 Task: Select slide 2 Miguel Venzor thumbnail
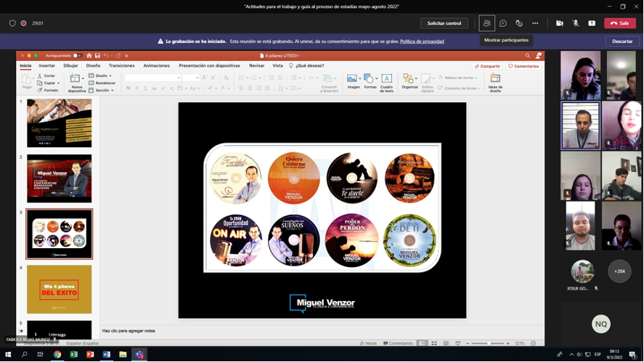pos(59,178)
